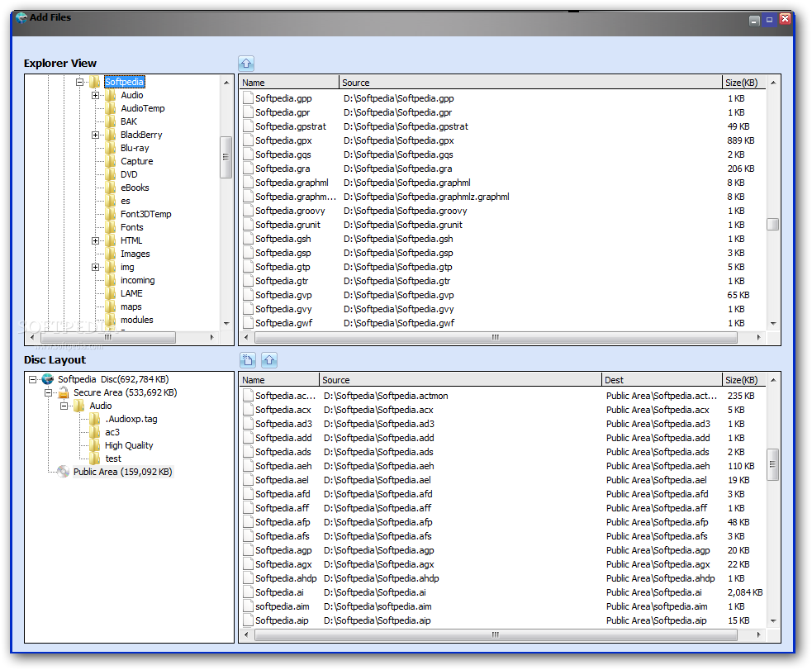Viewport: 812px width, 670px height.
Task: Click Explorer file list horizontal scrollbar thumb
Action: pos(496,337)
